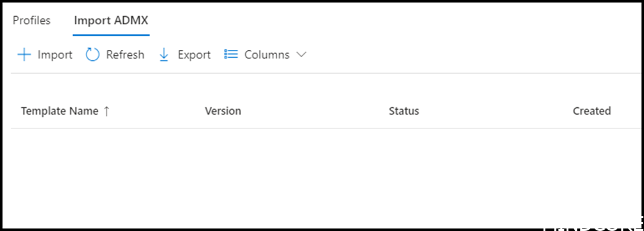Click the circular Refresh arrow icon
The width and height of the screenshot is (644, 231).
[x=93, y=55]
